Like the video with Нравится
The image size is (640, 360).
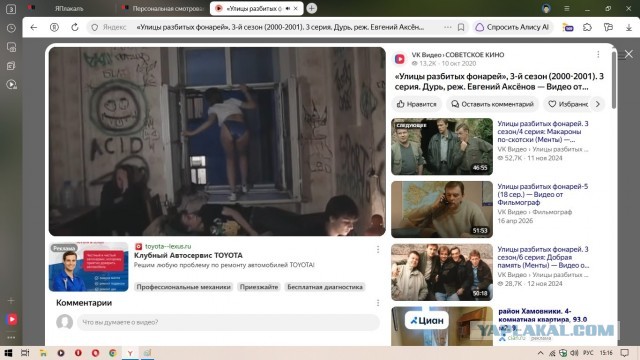pyautogui.click(x=417, y=104)
